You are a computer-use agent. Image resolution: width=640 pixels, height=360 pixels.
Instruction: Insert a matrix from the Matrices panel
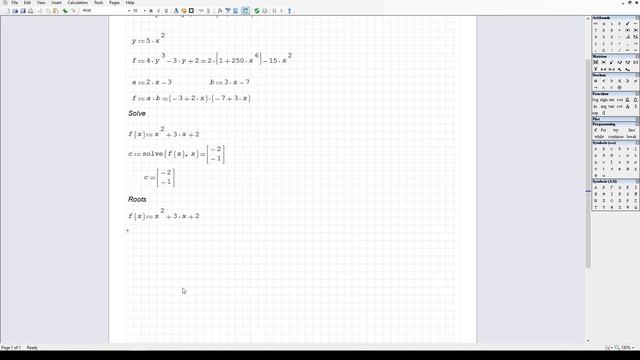coord(596,62)
